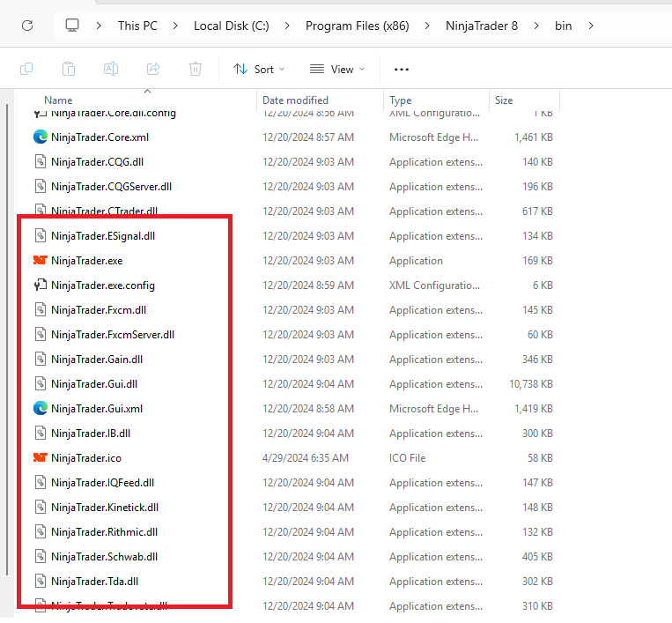Screen dimensions: 672x623
Task: Click DLL icon of NinjaTrader.CQGServer.dll
Action: (x=41, y=187)
